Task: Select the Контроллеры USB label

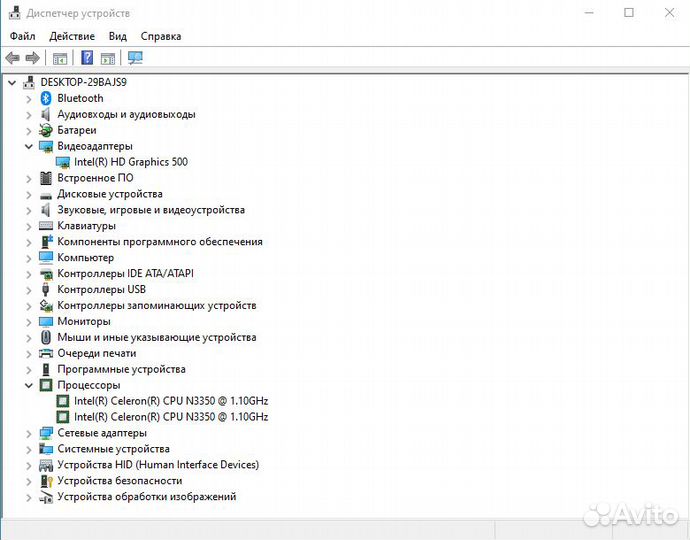Action: click(x=102, y=290)
